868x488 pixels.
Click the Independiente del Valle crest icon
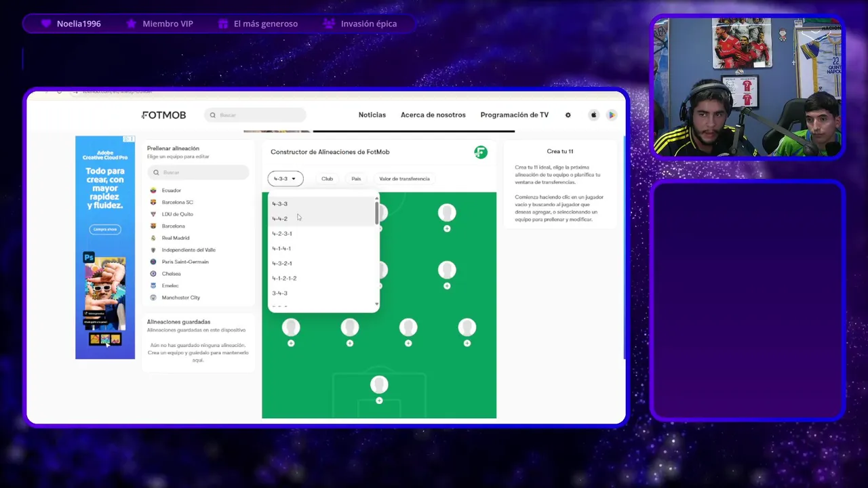pos(153,250)
